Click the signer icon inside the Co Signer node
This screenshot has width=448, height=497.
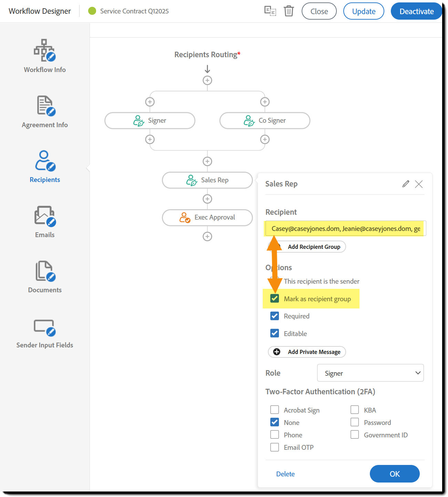[x=249, y=121]
